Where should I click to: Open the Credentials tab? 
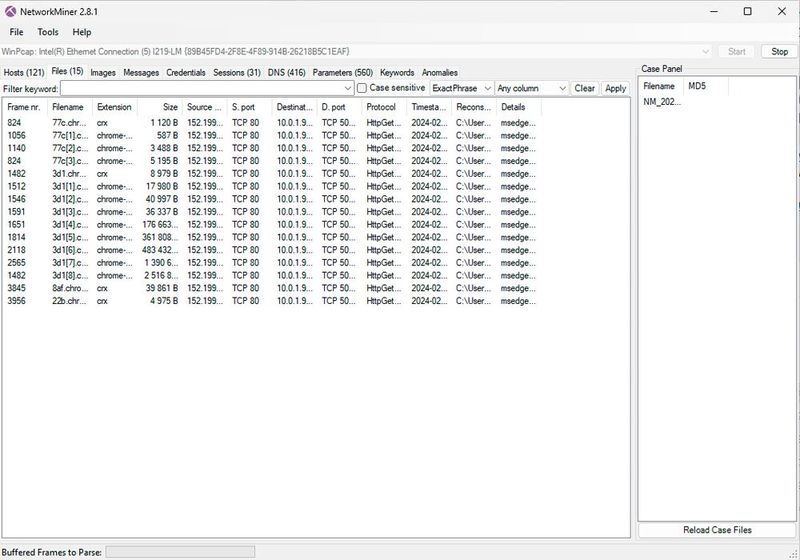(186, 73)
